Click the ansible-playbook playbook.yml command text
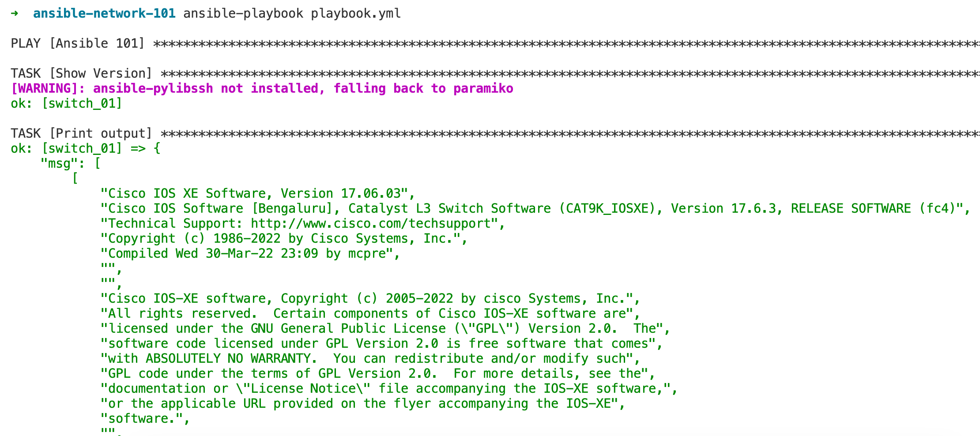 click(x=292, y=14)
